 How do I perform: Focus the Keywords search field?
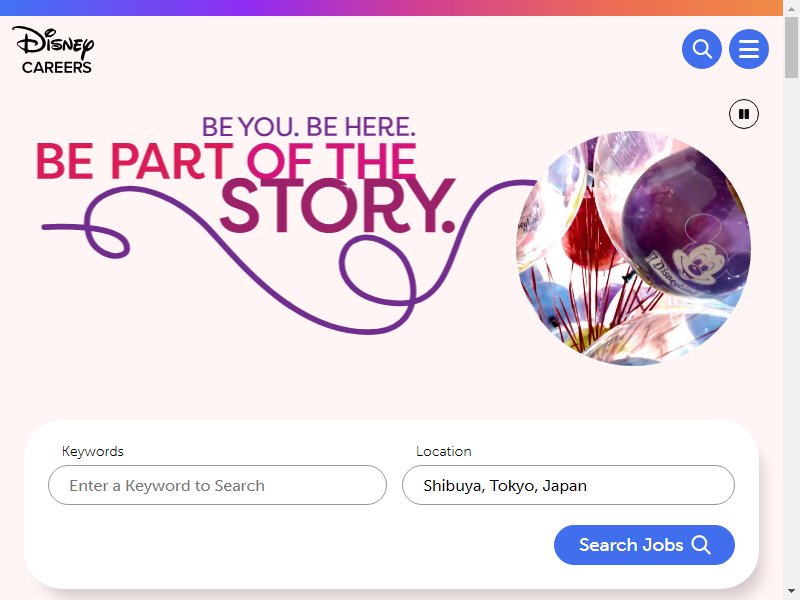[x=217, y=485]
